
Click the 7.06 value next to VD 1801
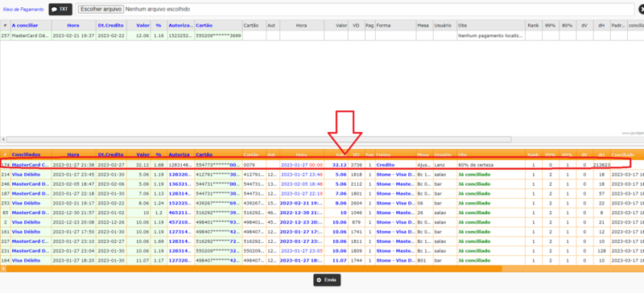click(x=341, y=193)
